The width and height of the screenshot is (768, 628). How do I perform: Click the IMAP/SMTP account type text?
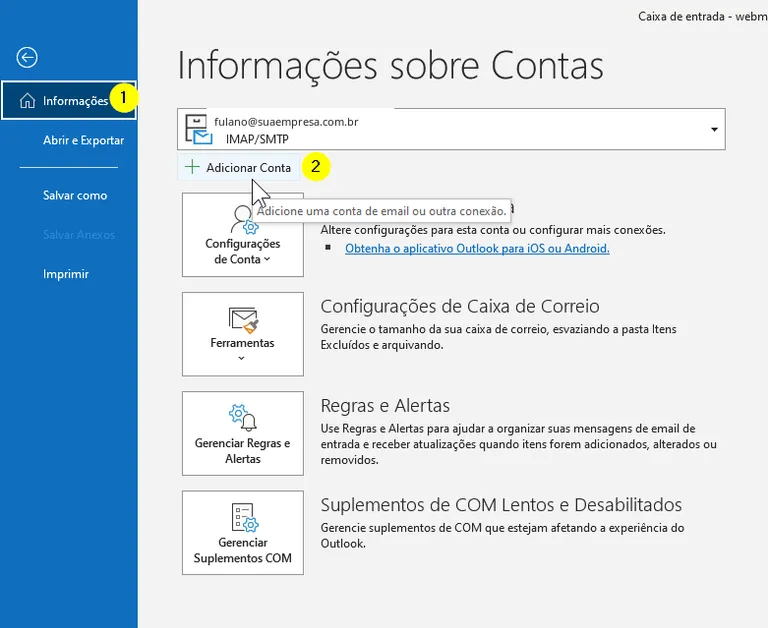pos(257,139)
